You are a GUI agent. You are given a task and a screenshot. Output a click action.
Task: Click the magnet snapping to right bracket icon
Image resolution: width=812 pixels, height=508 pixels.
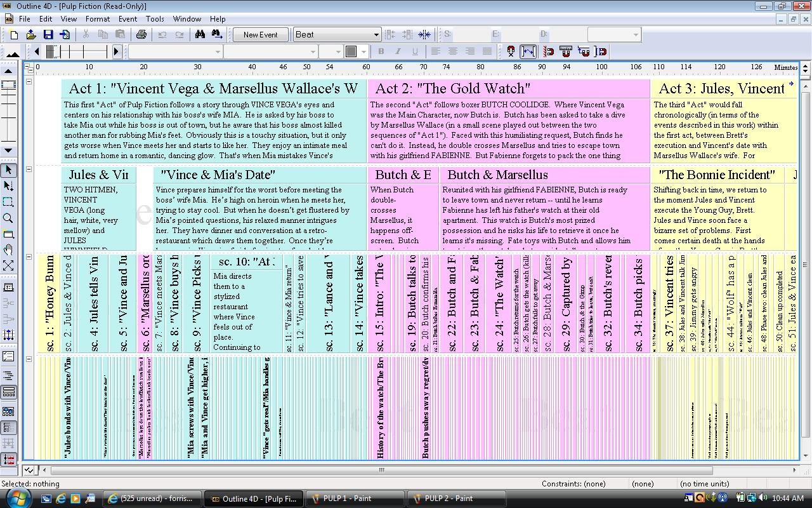click(x=601, y=51)
